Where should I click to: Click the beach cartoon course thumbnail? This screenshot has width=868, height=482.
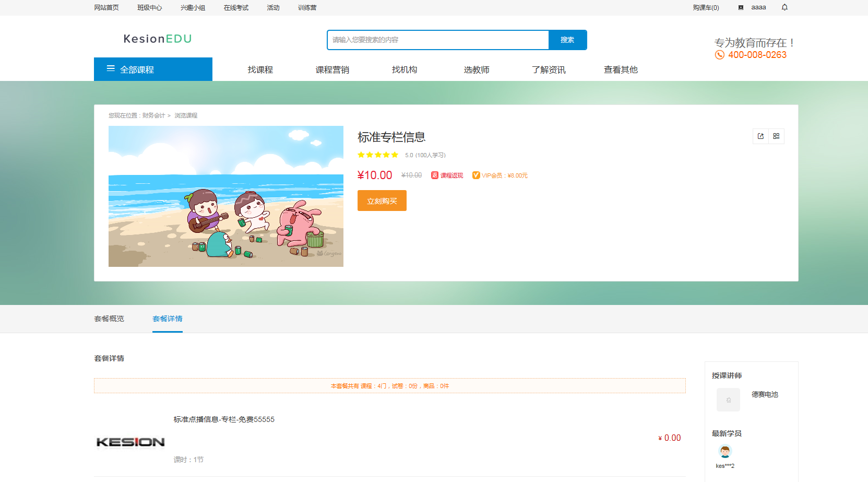pos(226,196)
